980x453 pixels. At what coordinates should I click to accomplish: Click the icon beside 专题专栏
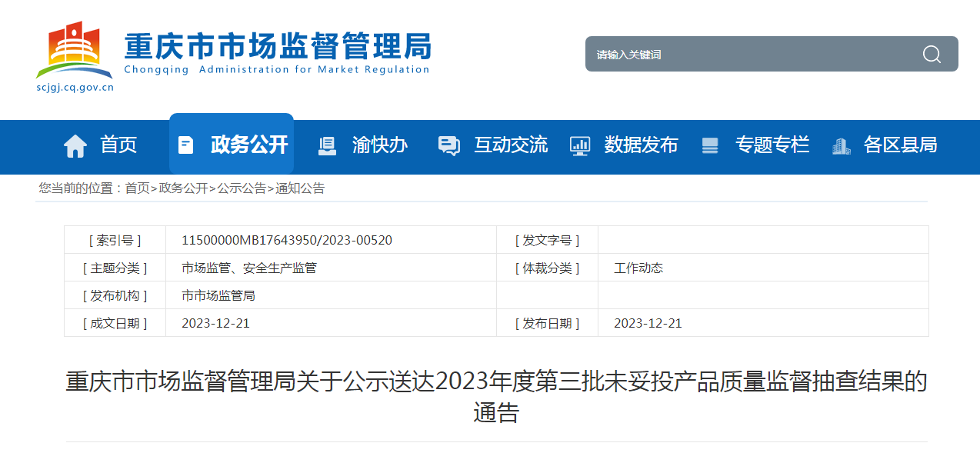pyautogui.click(x=710, y=145)
